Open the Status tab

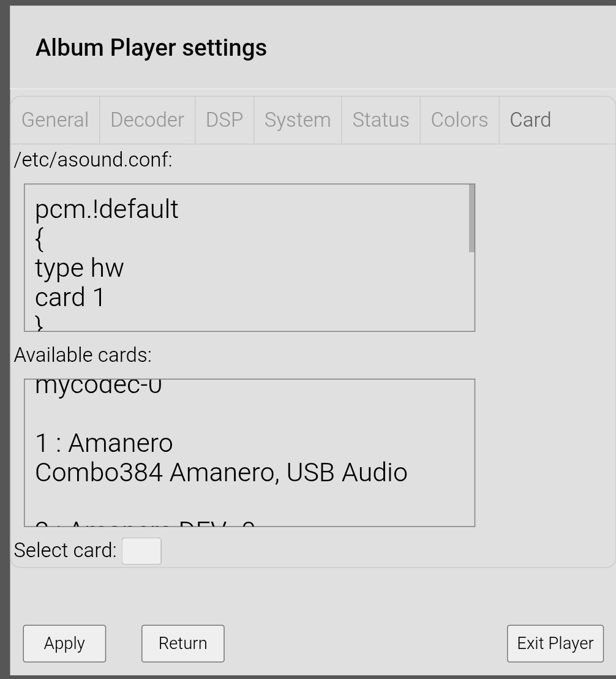[x=381, y=120]
